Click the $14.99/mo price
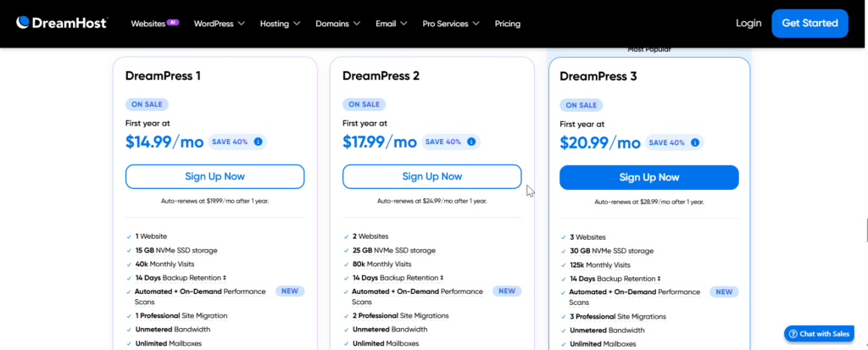 164,142
